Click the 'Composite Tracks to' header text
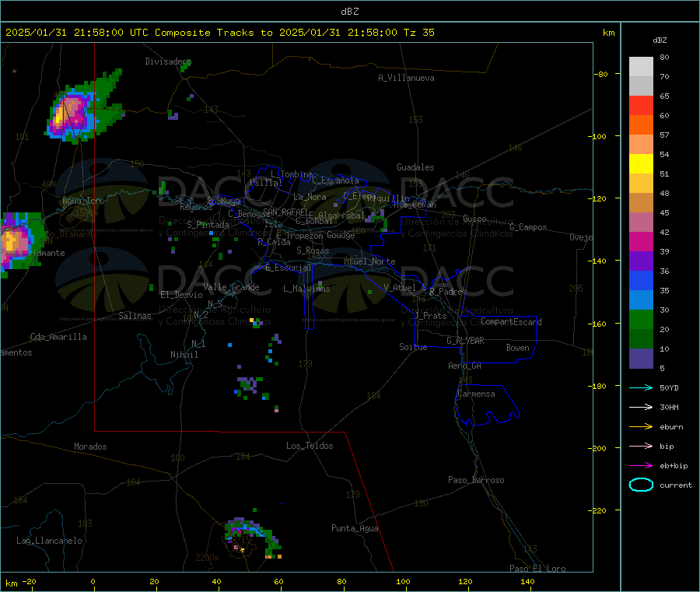700x592 pixels. pyautogui.click(x=213, y=33)
